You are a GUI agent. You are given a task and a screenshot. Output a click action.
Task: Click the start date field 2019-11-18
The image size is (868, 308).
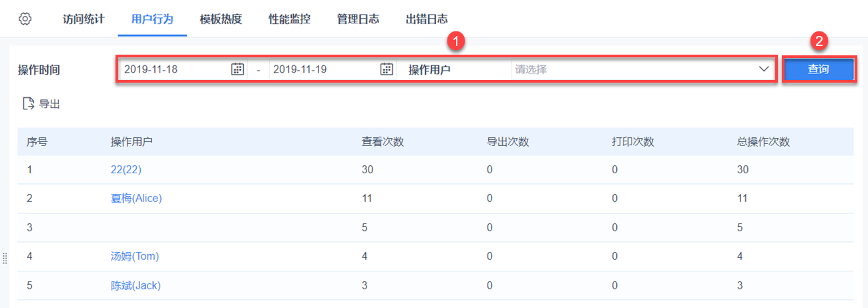click(x=174, y=69)
